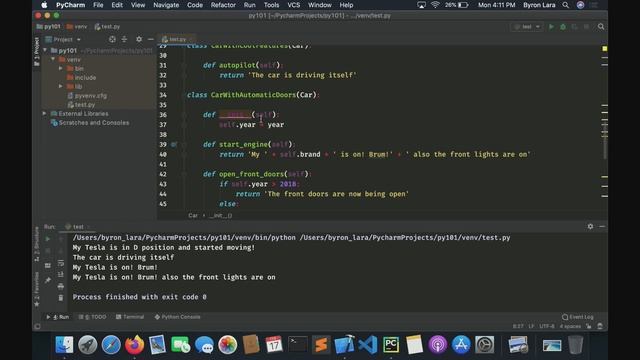The image size is (640, 360).
Task: Open the UTF-8 encoding selector
Action: pos(547,326)
